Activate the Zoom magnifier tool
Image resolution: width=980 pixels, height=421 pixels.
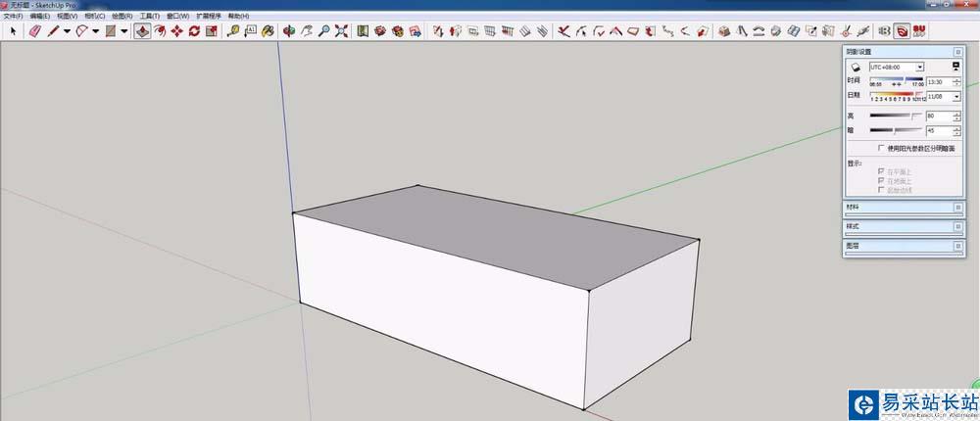pos(323,31)
